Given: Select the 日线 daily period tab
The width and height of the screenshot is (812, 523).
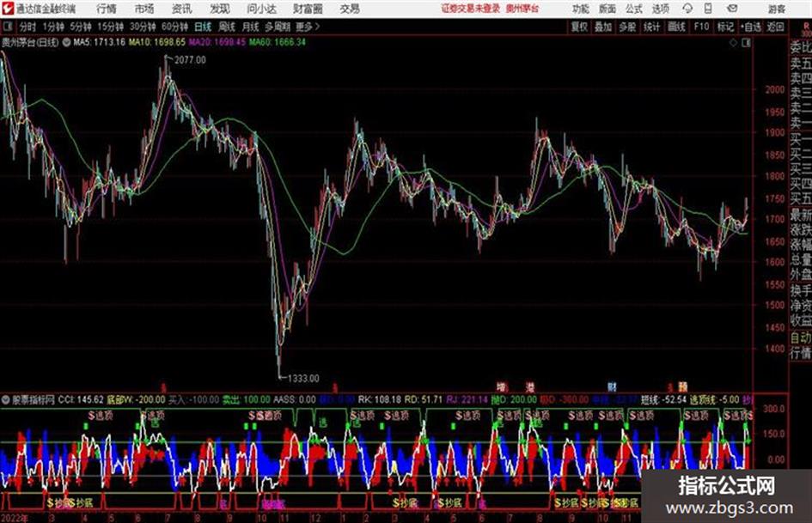Looking at the screenshot, I should click(203, 27).
